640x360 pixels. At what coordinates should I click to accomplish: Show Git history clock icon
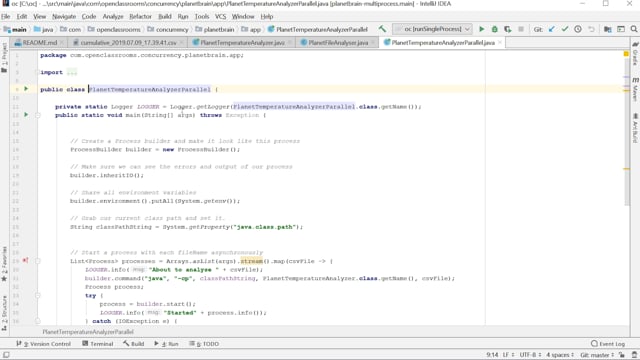(x=578, y=29)
